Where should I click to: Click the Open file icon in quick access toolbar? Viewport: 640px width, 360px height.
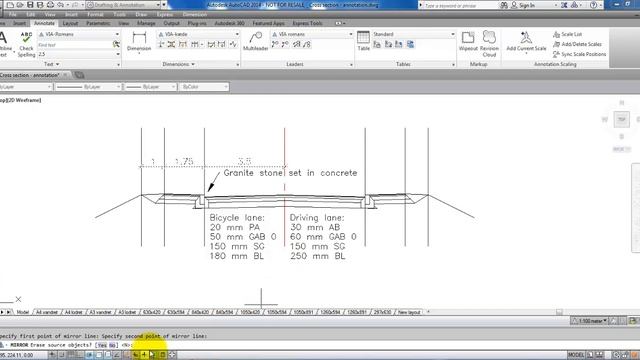coord(20,5)
